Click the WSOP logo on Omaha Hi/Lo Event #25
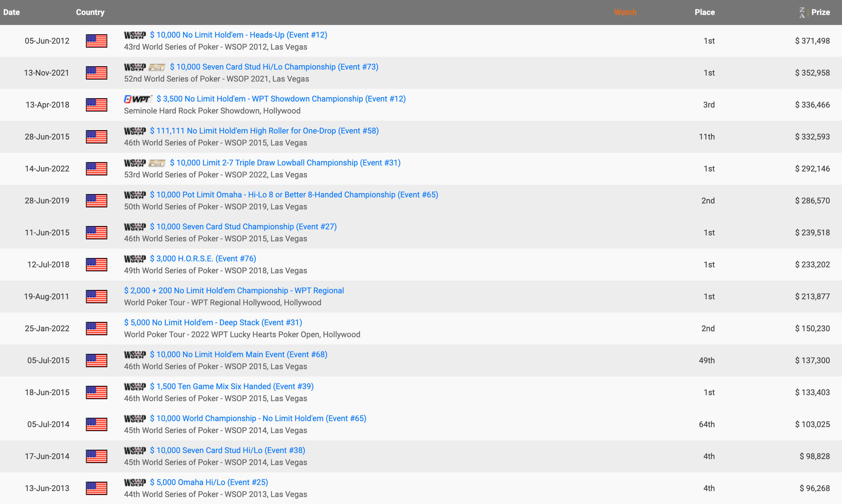This screenshot has width=842, height=504. click(x=135, y=482)
